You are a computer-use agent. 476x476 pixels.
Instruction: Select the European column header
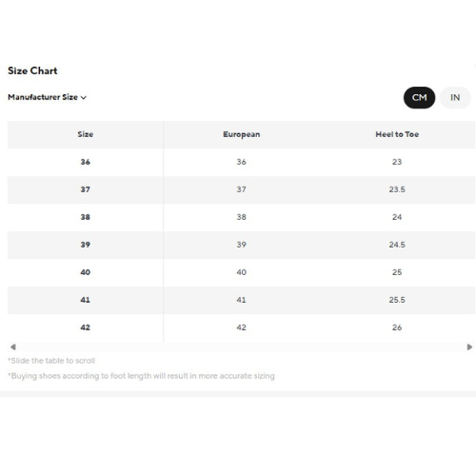(242, 134)
